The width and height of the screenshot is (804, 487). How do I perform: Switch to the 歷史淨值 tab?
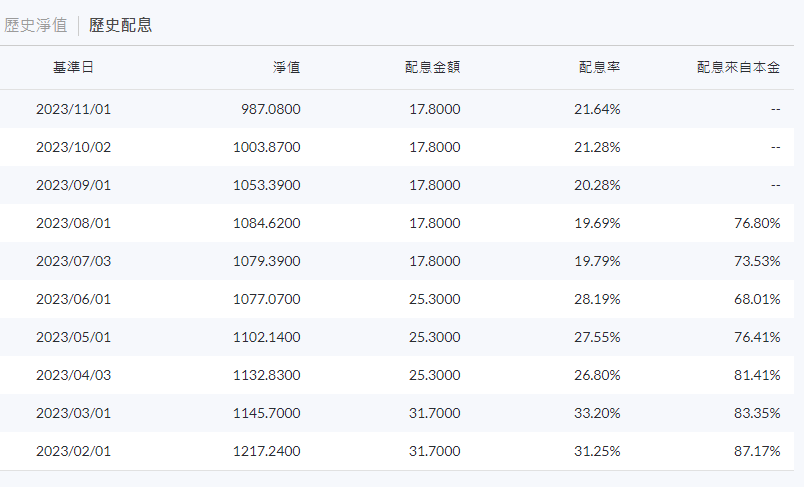coord(35,25)
